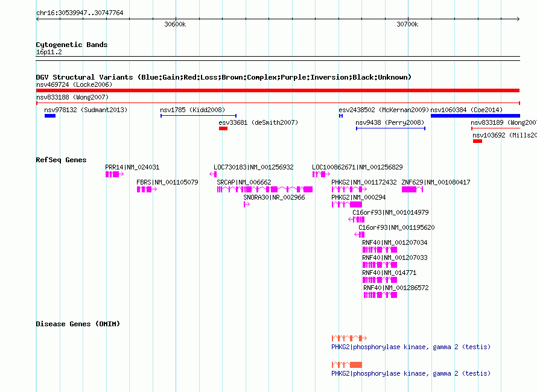
Task: Click the esv2438502 (McKernan2009) small blue marker
Action: (341, 116)
